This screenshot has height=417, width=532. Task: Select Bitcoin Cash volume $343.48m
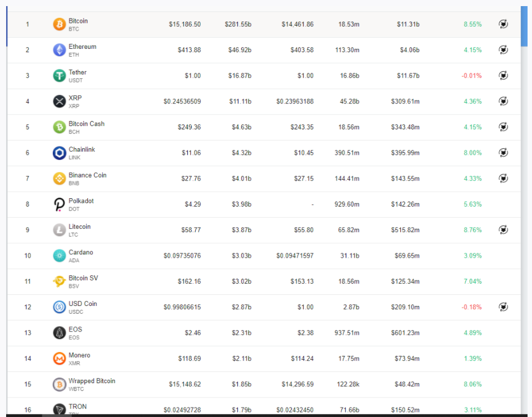point(405,127)
